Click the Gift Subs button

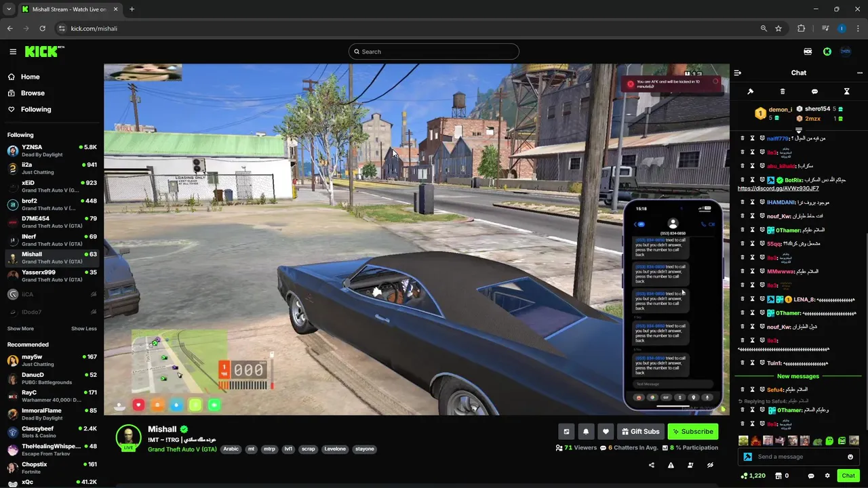point(640,431)
